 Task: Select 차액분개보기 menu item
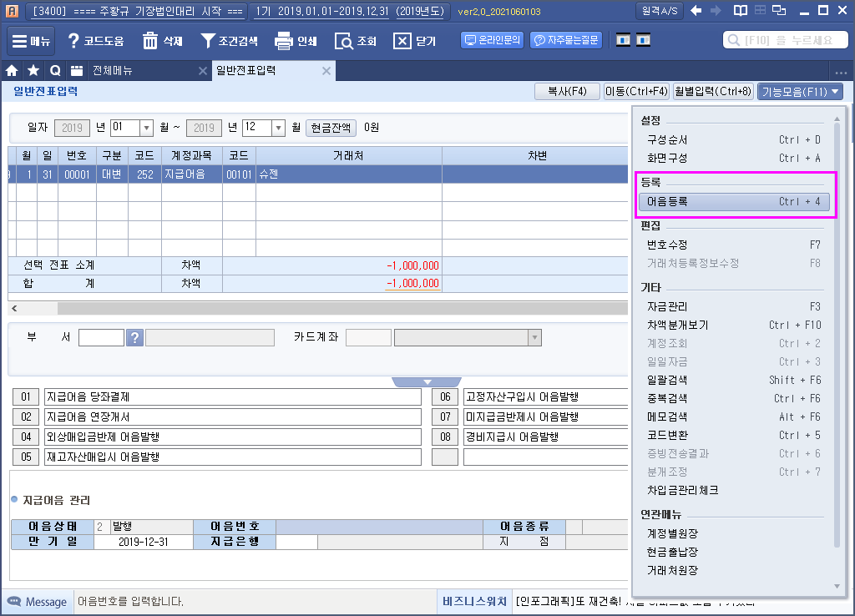tap(733, 325)
